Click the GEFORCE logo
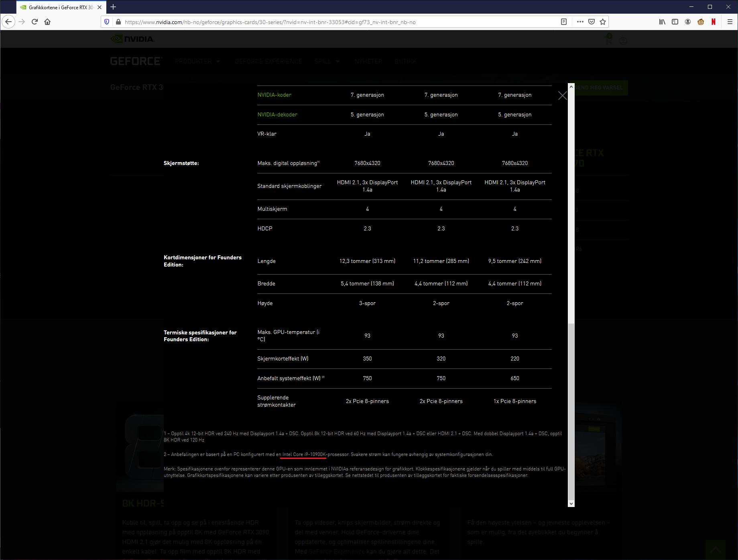 (x=136, y=61)
